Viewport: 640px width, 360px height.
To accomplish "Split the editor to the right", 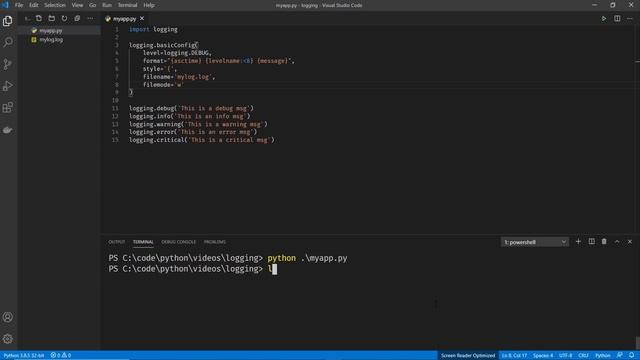I will (x=617, y=18).
